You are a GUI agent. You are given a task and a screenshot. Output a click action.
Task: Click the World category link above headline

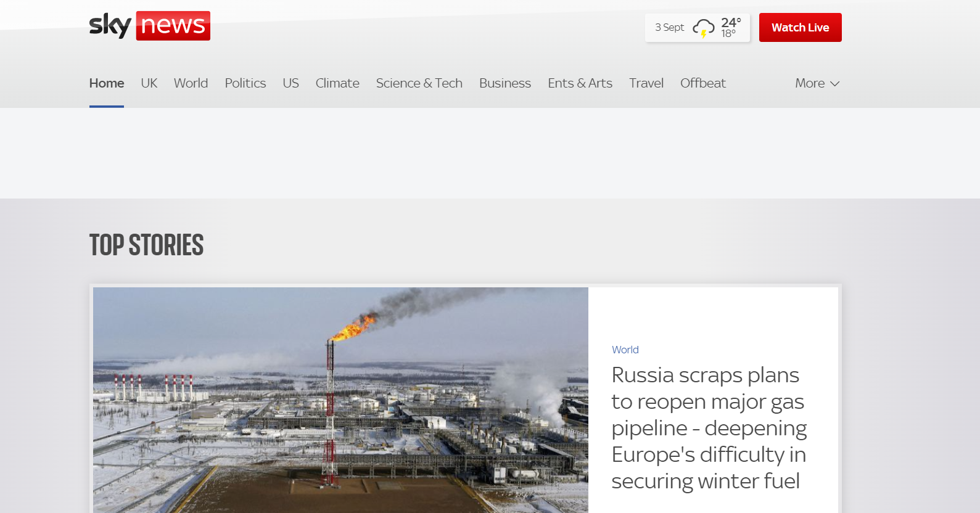point(625,350)
